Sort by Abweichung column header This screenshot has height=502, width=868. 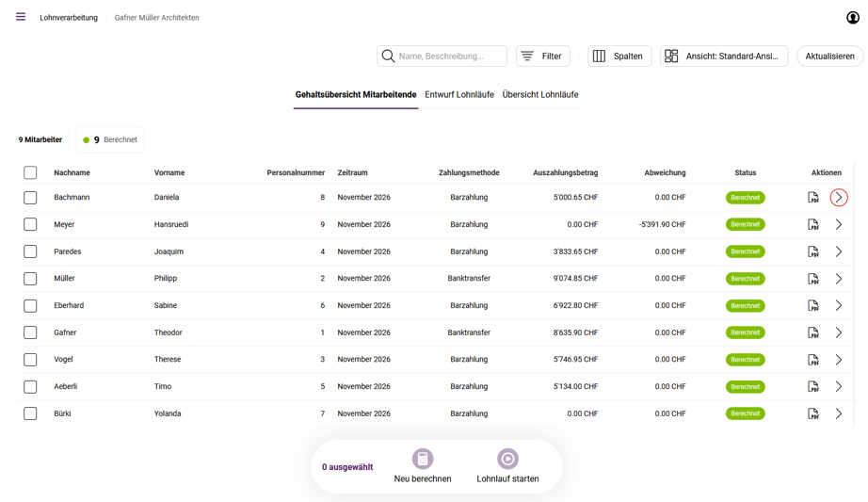point(665,173)
